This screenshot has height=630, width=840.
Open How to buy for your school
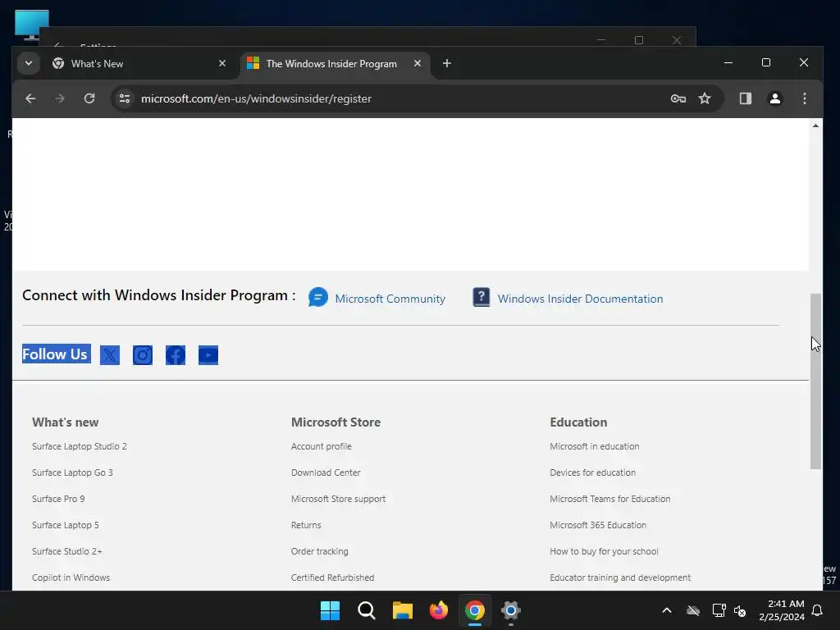click(604, 551)
